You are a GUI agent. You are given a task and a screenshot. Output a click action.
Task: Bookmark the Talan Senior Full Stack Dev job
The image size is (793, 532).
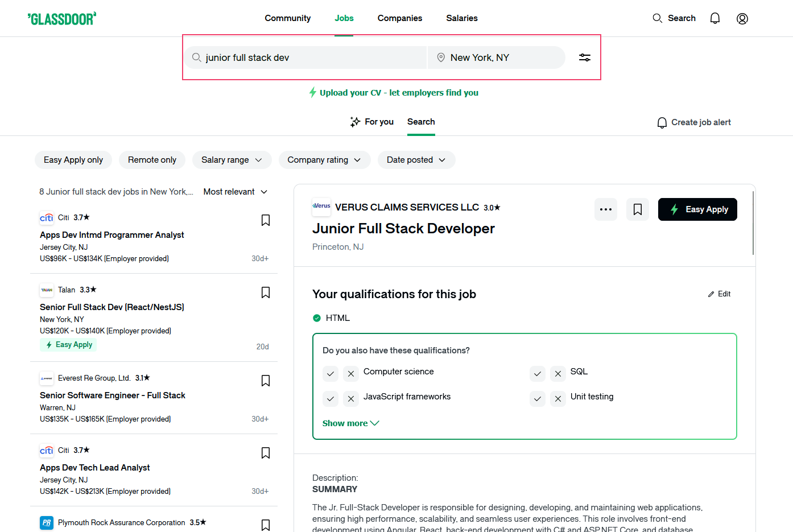(266, 292)
